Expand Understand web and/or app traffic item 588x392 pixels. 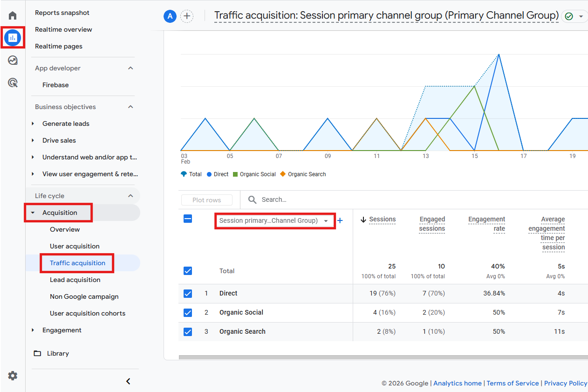point(33,157)
